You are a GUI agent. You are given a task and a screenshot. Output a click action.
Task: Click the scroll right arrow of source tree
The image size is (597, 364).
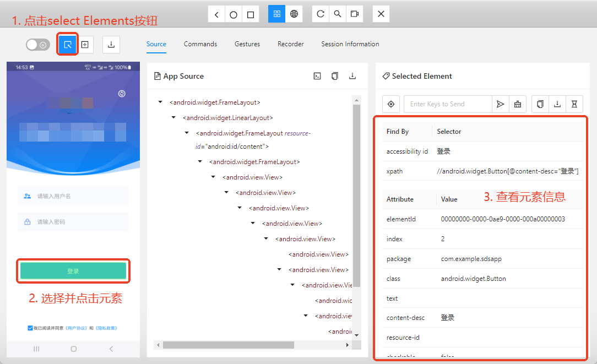[347, 345]
